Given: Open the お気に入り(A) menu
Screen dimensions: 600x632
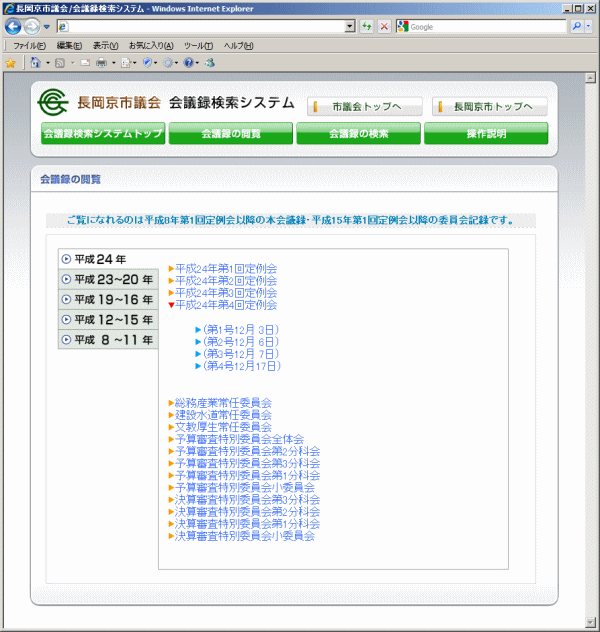Looking at the screenshot, I should 151,46.
